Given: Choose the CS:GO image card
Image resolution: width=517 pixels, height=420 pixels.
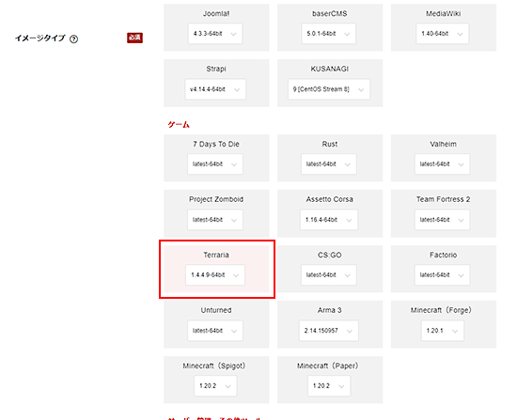Looking at the screenshot, I should [x=330, y=269].
